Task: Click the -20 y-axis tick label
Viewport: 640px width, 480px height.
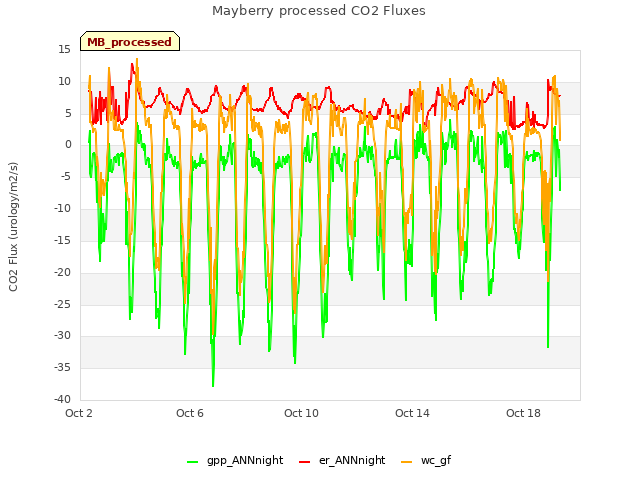Action: (x=63, y=272)
